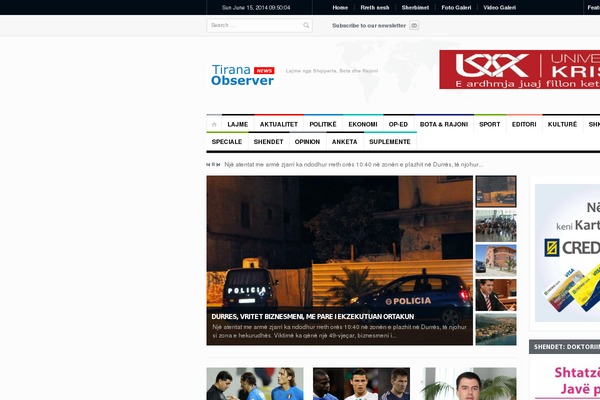This screenshot has height=400, width=600.
Task: Select the LAJME tab
Action: tap(238, 124)
